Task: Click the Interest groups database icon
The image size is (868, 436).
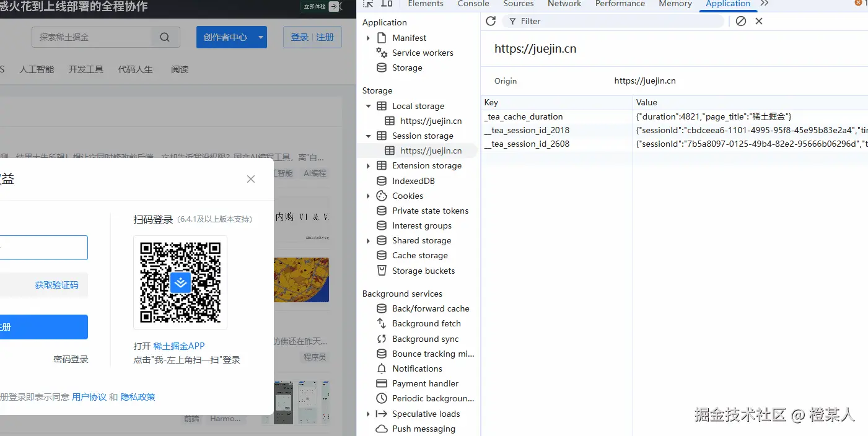Action: (x=382, y=225)
